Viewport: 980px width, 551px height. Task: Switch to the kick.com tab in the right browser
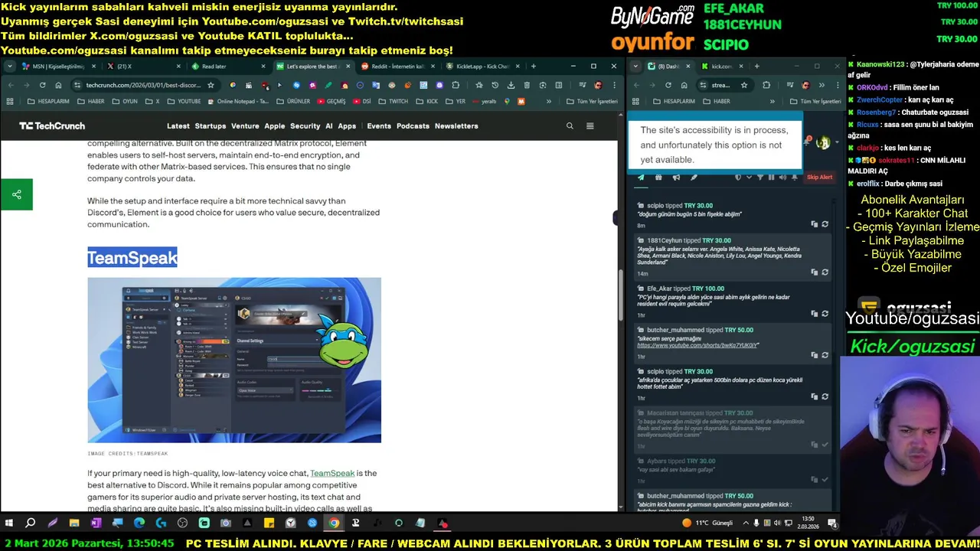pos(721,67)
